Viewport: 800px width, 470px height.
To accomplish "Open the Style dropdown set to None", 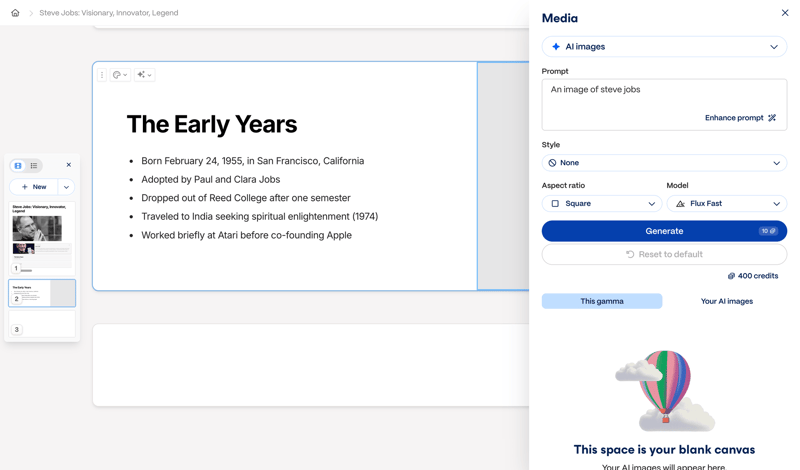I will (x=664, y=163).
